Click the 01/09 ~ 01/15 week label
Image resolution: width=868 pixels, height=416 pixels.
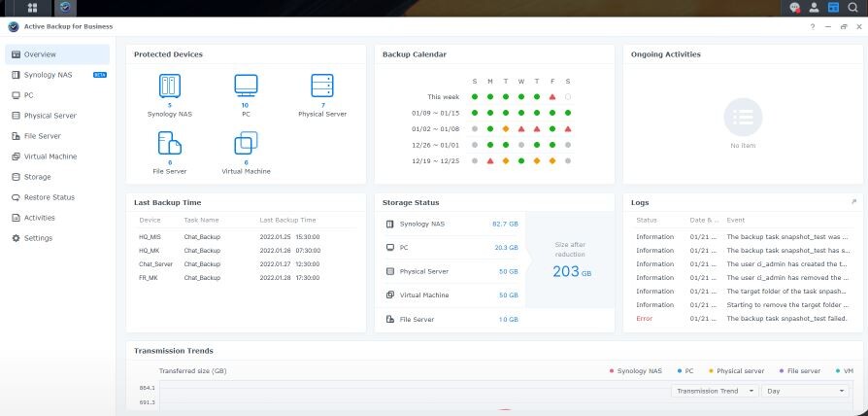tap(436, 113)
